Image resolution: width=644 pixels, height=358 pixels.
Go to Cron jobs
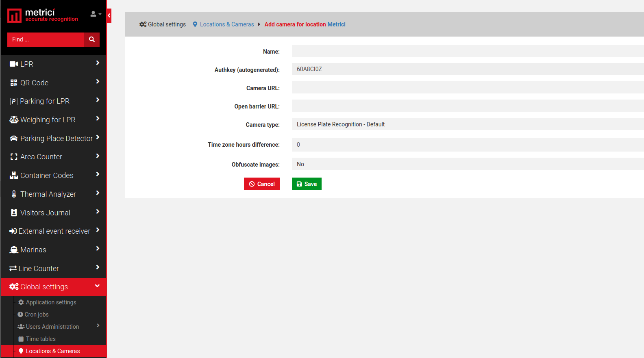click(37, 315)
